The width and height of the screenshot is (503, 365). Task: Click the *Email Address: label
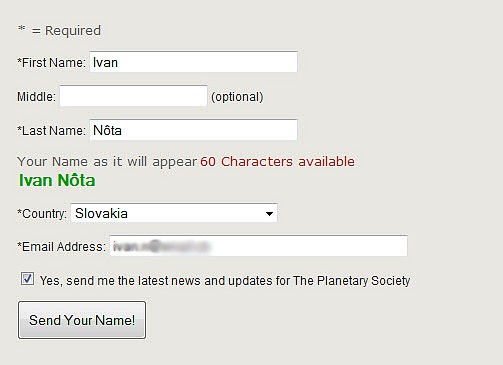(x=61, y=247)
